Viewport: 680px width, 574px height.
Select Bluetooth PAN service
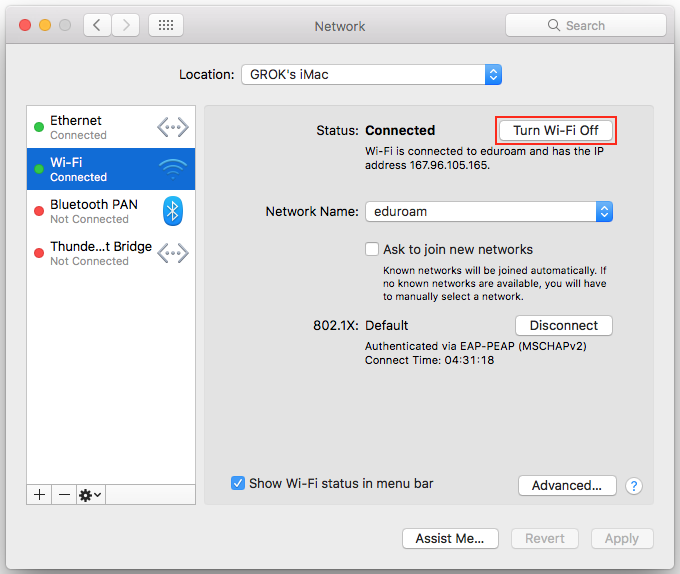tap(95, 211)
